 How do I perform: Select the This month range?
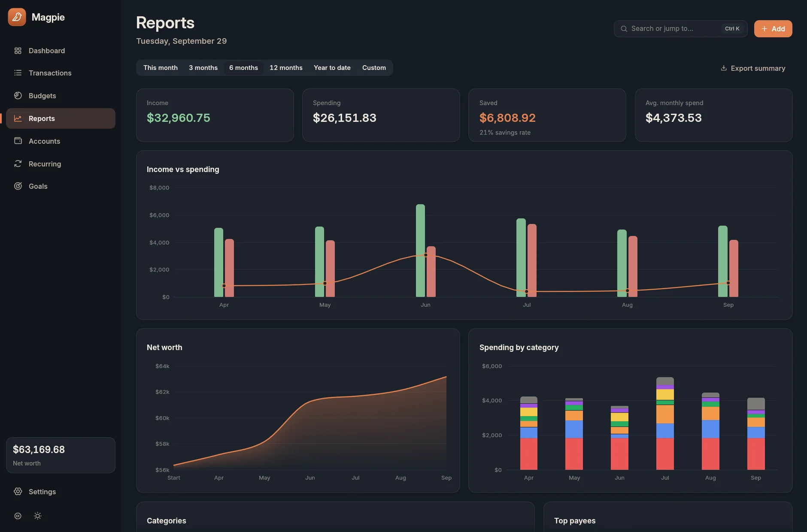tap(161, 68)
